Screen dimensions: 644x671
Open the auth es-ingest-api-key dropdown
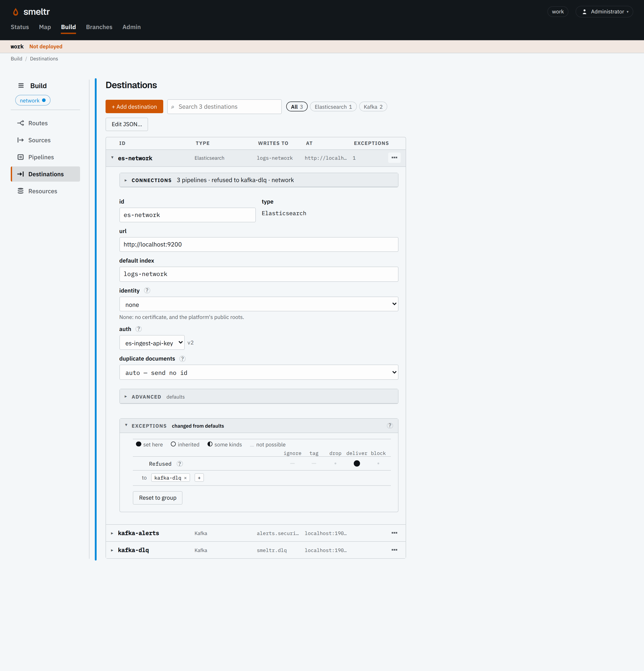coord(152,343)
